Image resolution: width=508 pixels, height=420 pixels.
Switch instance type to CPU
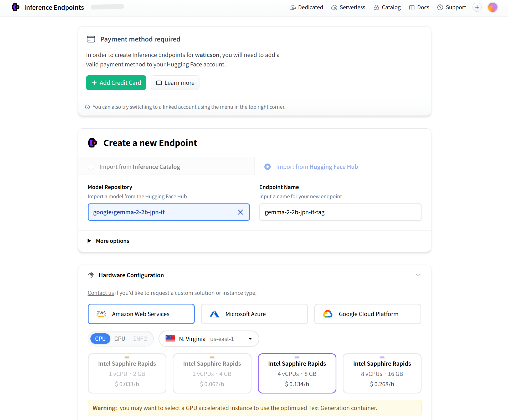[100, 339]
